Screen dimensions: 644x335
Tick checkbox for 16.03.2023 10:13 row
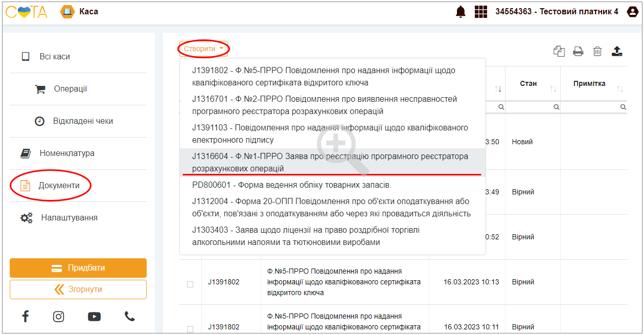coord(190,284)
